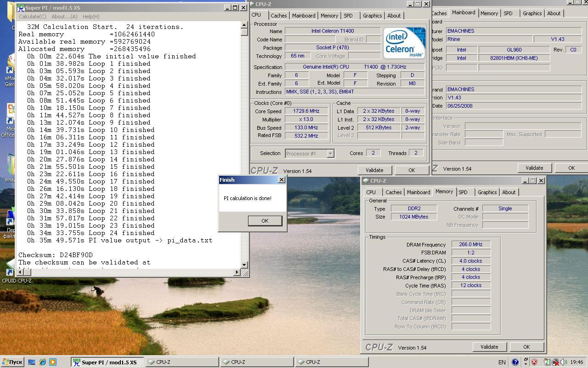Open the Calculate(C) menu in Super PI

[32, 17]
